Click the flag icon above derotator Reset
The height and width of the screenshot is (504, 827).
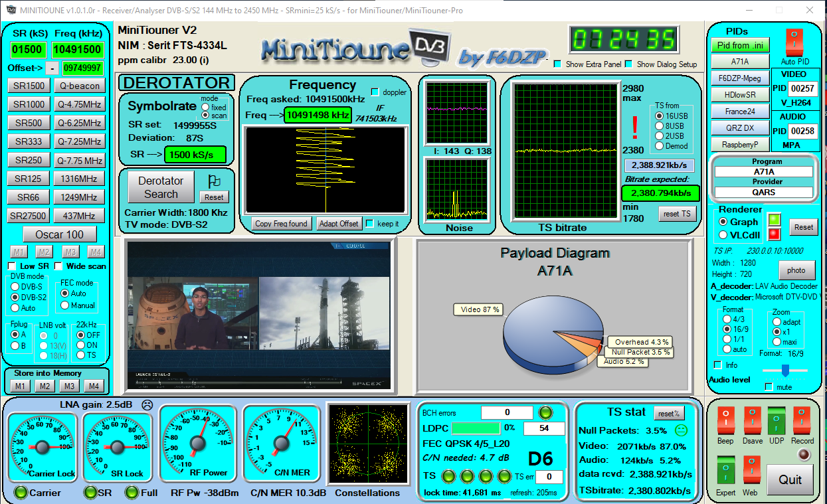214,181
